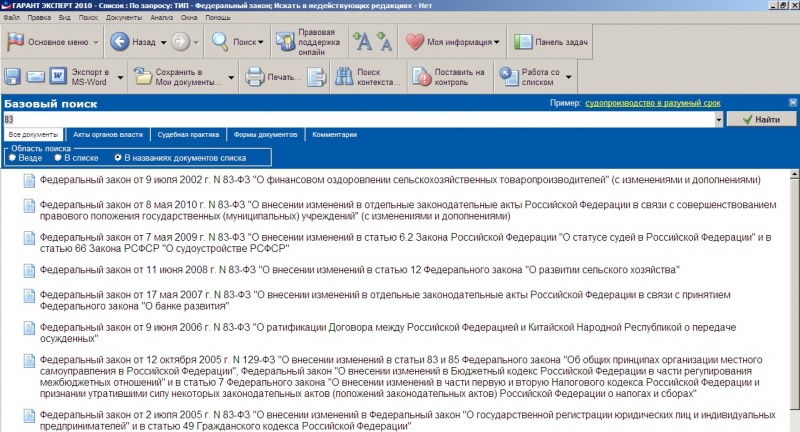The image size is (800, 432).
Task: Click the Export to MS-Word icon
Action: click(x=58, y=77)
